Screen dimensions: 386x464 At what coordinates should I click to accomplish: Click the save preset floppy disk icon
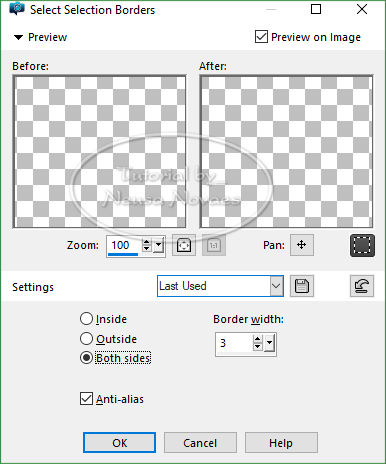[302, 286]
